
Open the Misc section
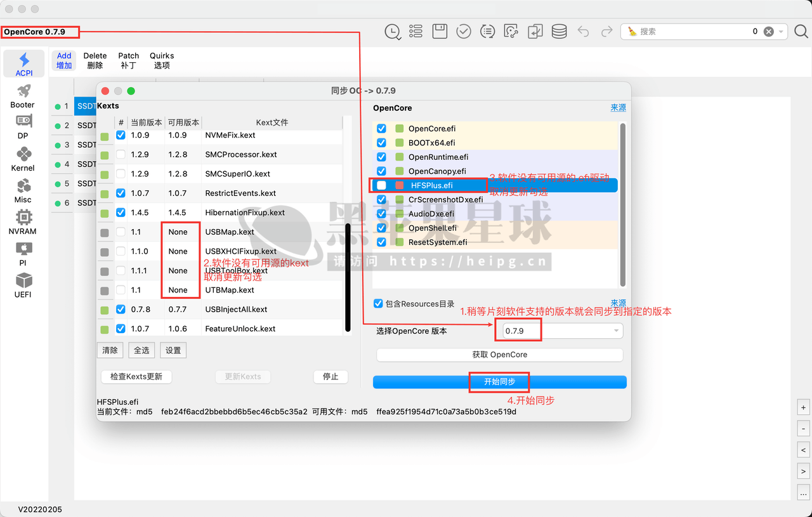[23, 191]
